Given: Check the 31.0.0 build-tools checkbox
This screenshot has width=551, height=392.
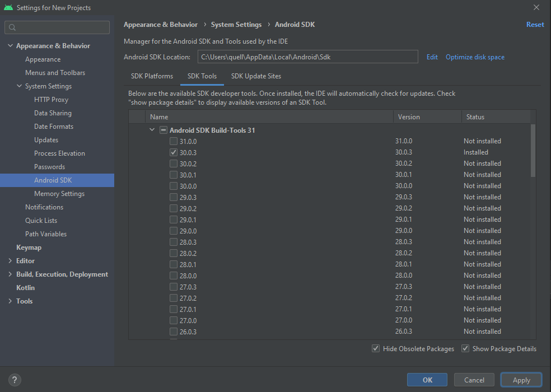Looking at the screenshot, I should coord(174,141).
